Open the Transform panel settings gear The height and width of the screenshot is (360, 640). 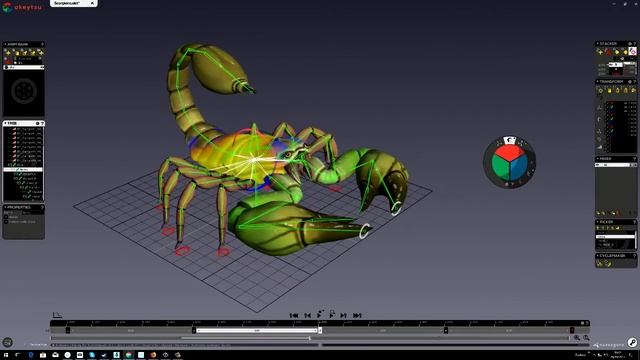630,82
